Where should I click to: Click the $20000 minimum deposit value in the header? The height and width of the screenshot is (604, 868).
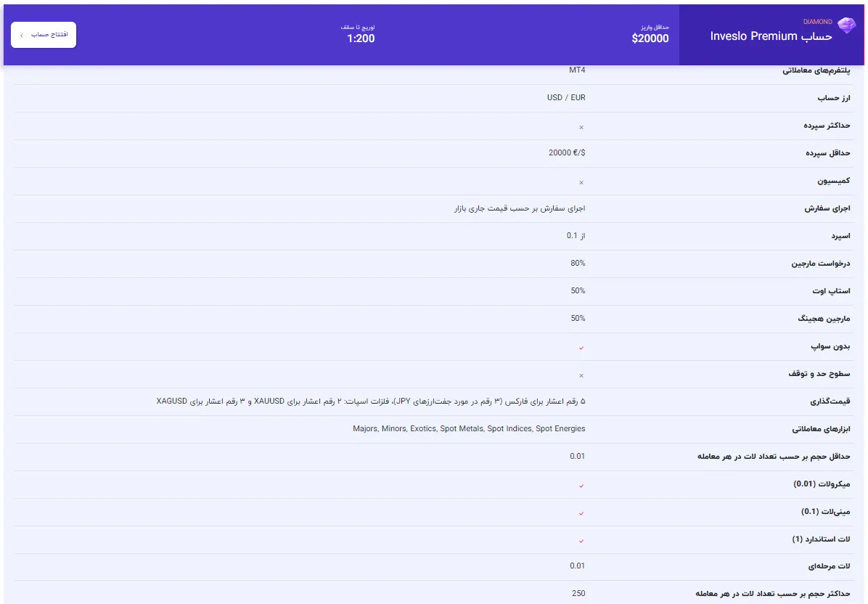pos(650,38)
